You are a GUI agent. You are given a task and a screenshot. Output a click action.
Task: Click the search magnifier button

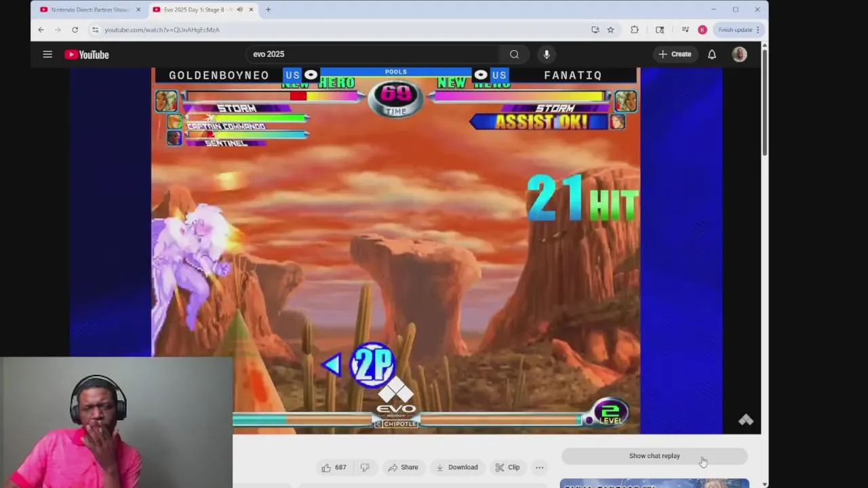(514, 54)
